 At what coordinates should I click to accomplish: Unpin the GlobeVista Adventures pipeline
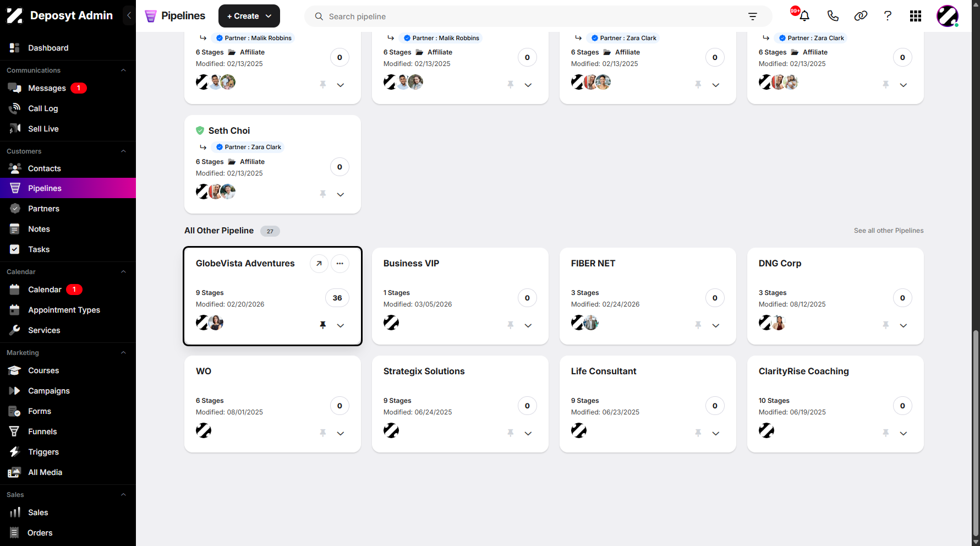323,325
